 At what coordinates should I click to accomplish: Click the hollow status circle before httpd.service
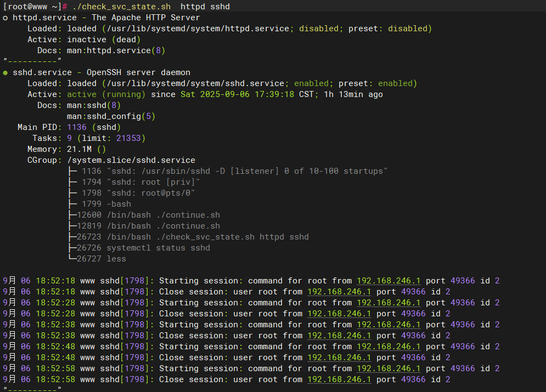pos(5,18)
